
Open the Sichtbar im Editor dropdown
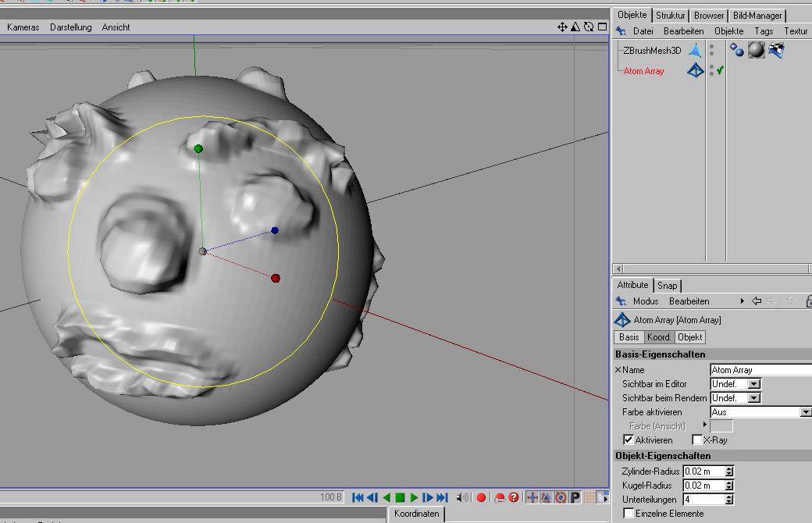(753, 384)
